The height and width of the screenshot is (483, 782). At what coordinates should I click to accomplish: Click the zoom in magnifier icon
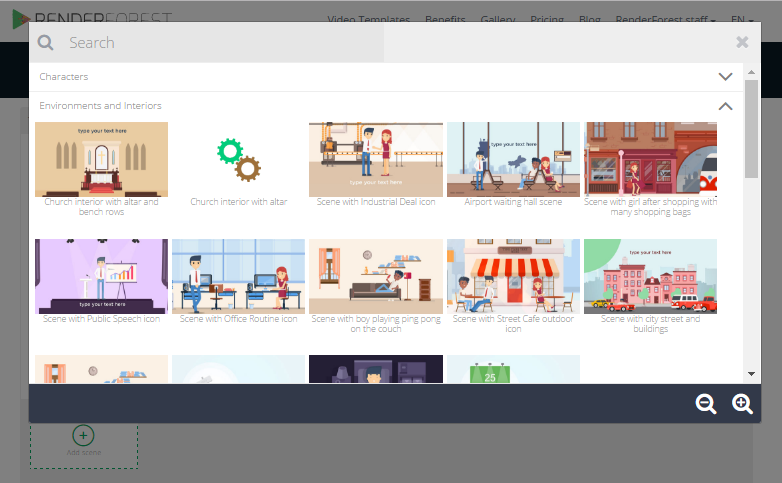tap(742, 404)
